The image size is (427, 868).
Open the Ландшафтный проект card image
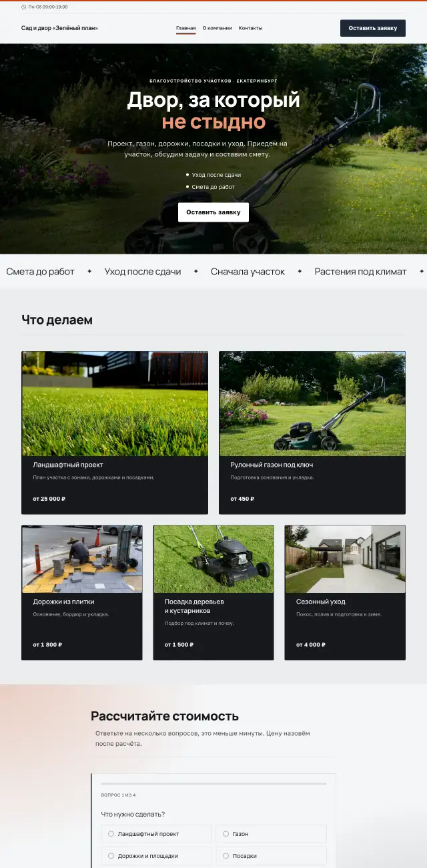coord(115,404)
